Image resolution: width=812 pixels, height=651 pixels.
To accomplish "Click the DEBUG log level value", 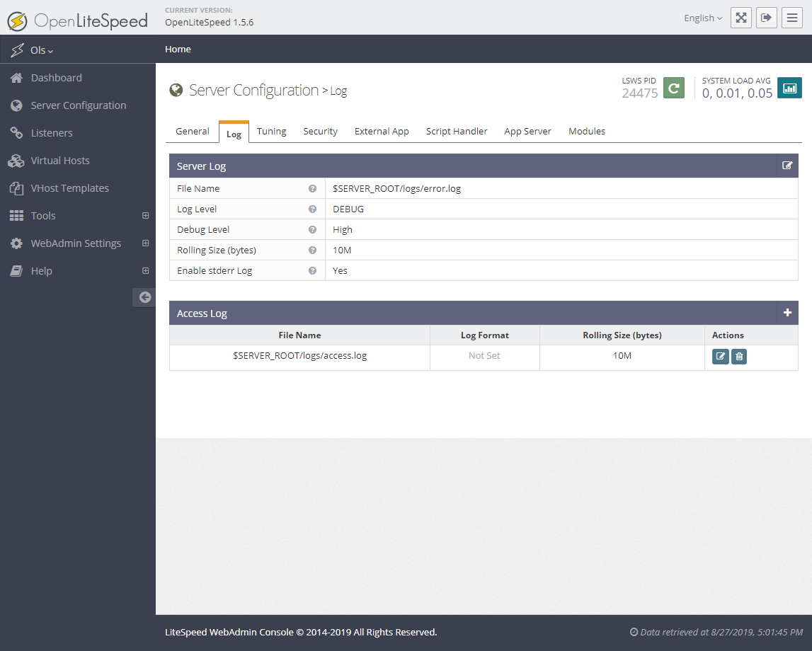I will [x=348, y=209].
